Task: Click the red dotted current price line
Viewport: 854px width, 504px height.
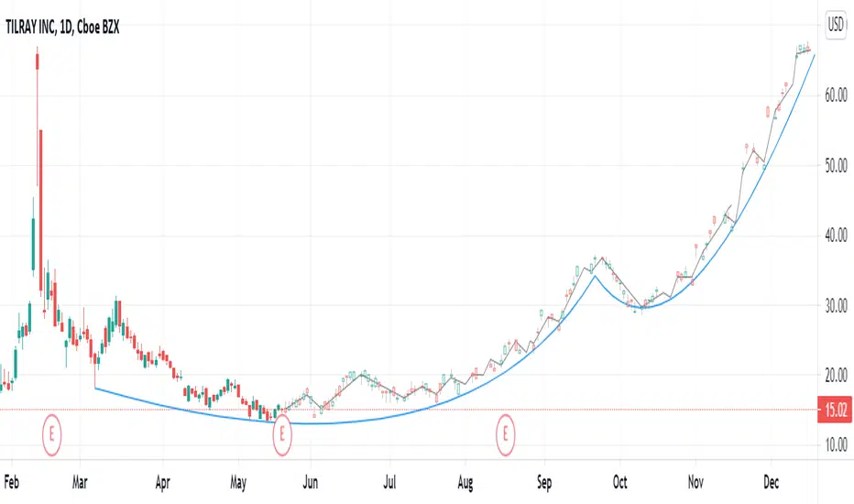Action: (409, 410)
